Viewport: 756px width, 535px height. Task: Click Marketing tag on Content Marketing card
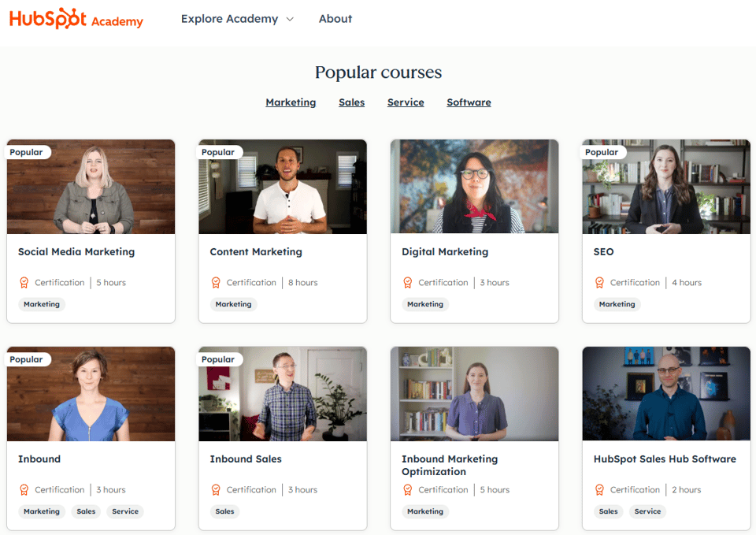click(x=233, y=304)
